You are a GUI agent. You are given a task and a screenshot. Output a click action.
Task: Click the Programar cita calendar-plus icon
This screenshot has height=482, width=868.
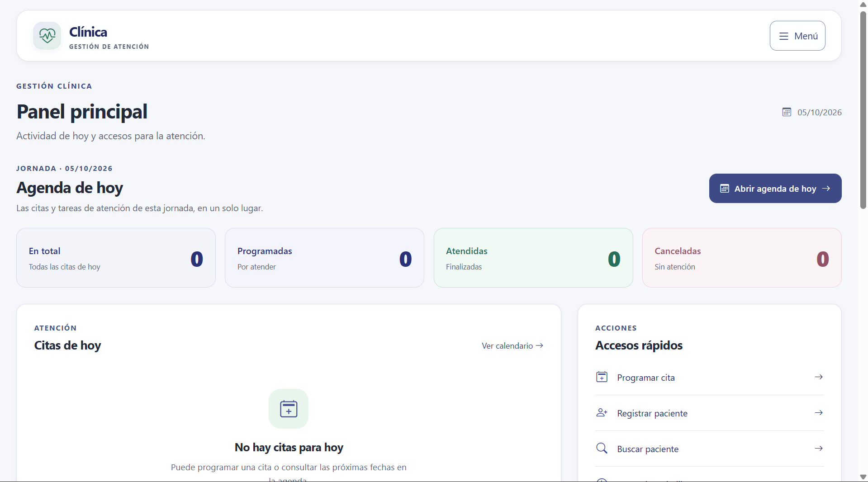602,377
